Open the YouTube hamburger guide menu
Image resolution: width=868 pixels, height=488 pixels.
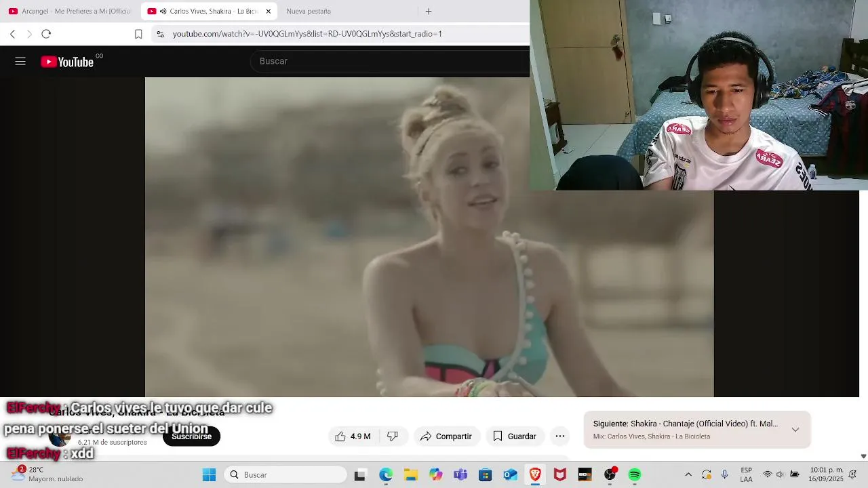20,61
